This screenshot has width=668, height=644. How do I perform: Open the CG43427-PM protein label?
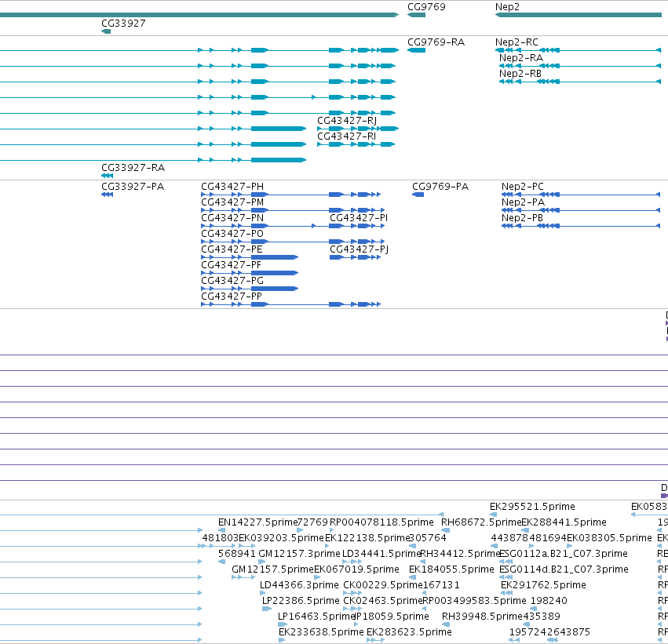232,202
